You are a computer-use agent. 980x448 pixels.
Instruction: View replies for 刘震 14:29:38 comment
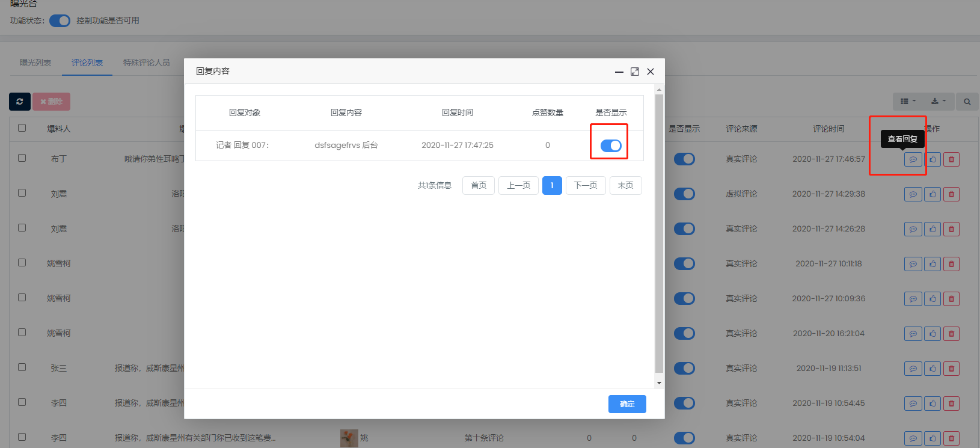(x=913, y=194)
